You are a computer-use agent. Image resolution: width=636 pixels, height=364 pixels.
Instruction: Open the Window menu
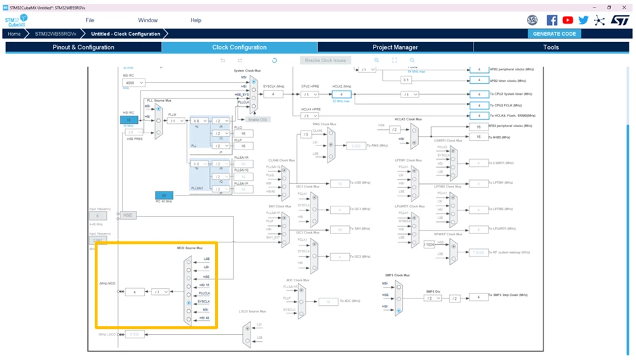(x=147, y=20)
